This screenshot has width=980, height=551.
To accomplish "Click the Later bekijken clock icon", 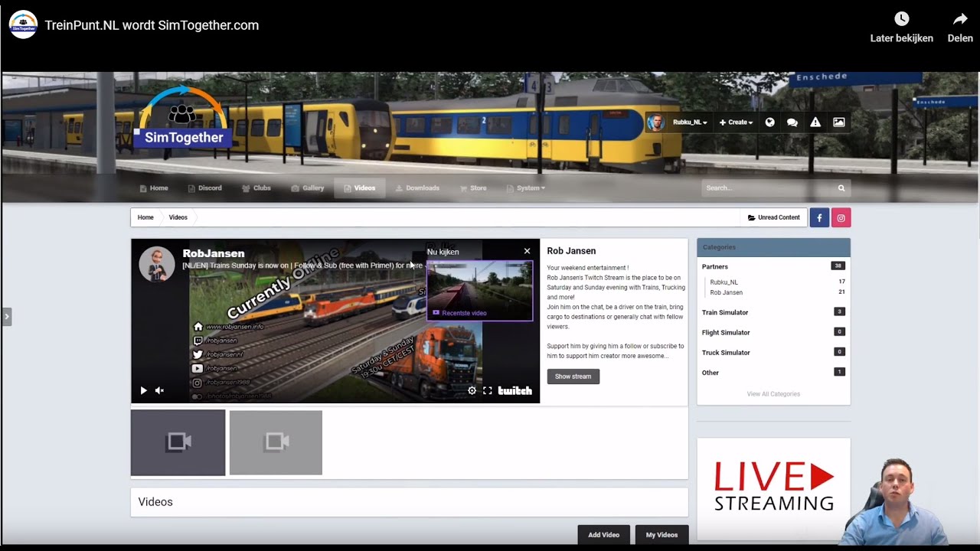I will coord(902,19).
